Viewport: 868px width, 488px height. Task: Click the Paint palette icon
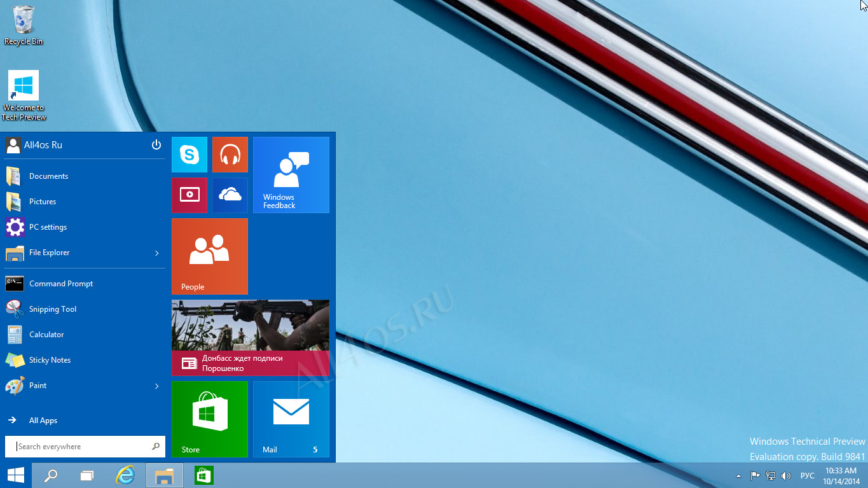pos(15,386)
